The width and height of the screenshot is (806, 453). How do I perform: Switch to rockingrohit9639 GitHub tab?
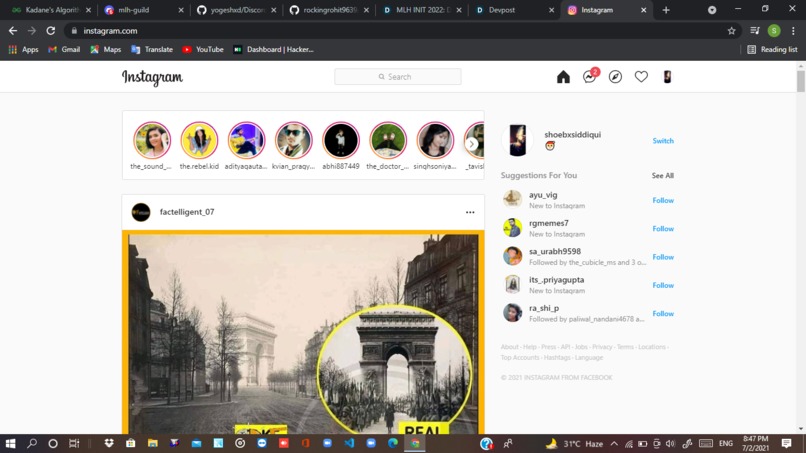(x=329, y=10)
